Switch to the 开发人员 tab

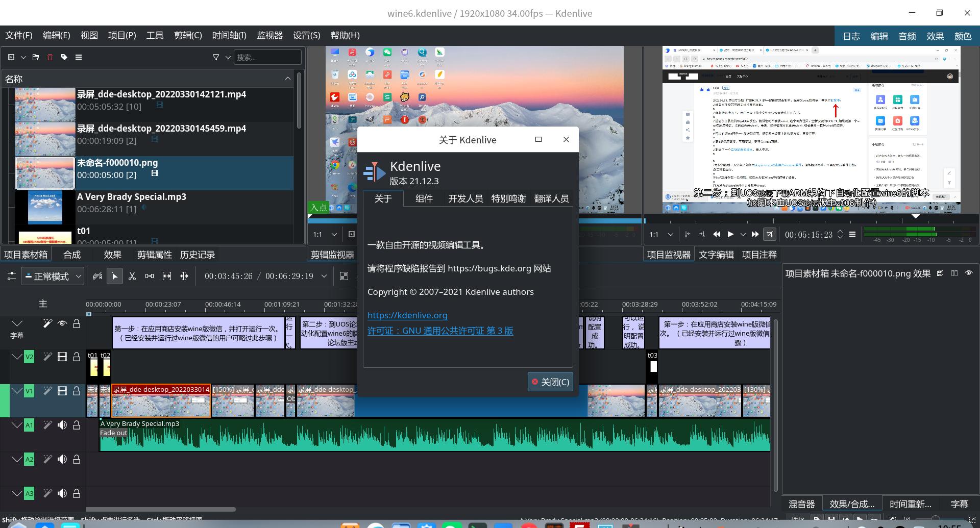pos(465,198)
